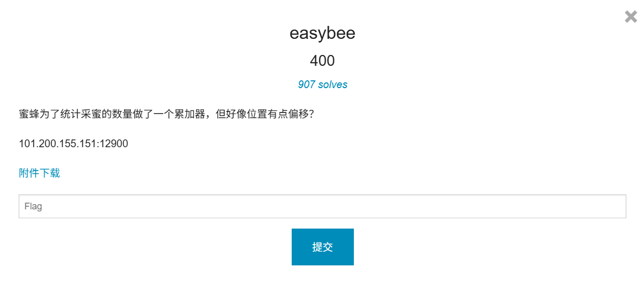View who solved this challenge
The width and height of the screenshot is (644, 297).
tap(322, 84)
